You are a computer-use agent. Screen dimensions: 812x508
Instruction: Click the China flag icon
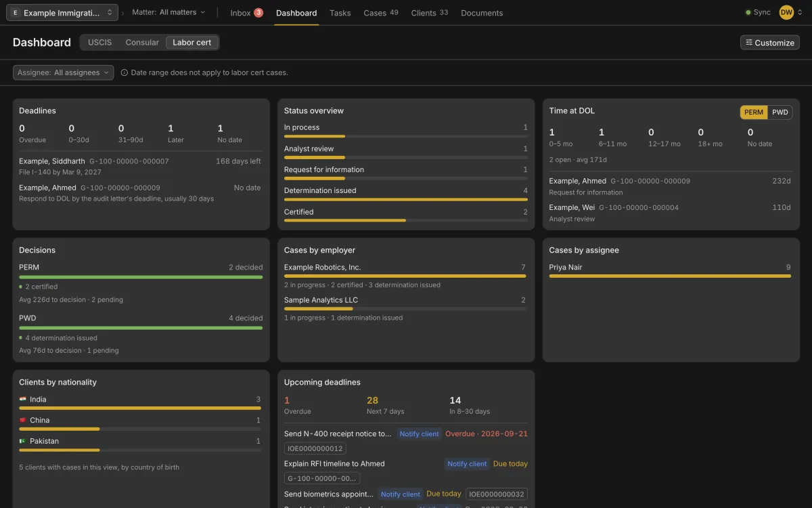point(23,420)
